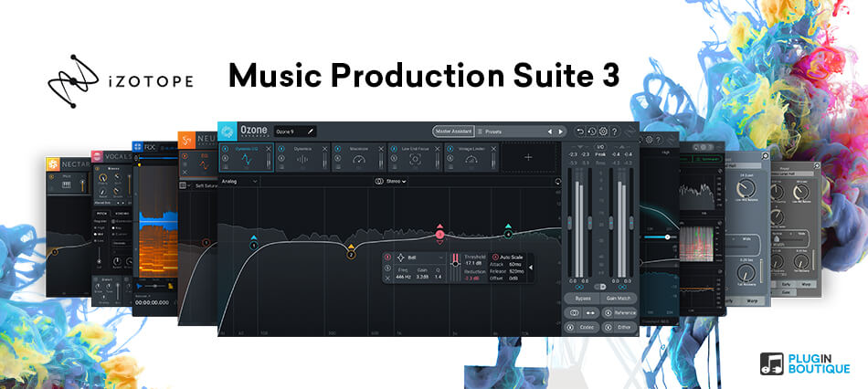This screenshot has width=868, height=389.
Task: Expand the Stereo channel dropdown
Action: (x=390, y=182)
